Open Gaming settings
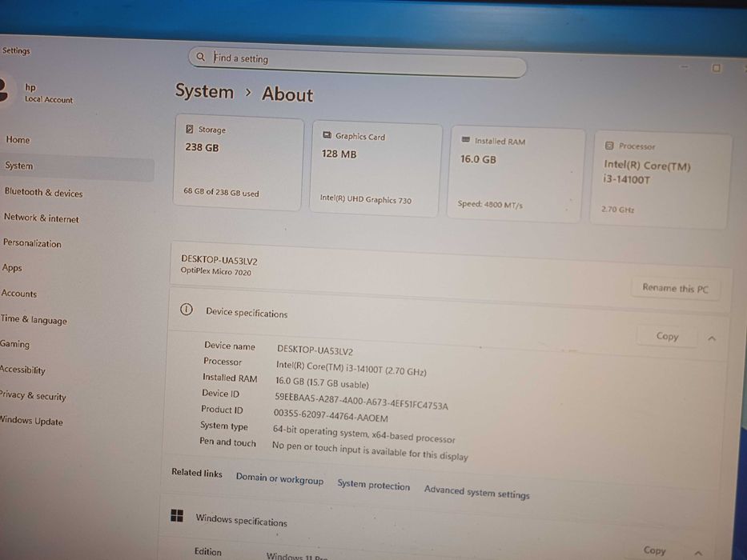Screen dimensions: 747x560 tap(14, 344)
